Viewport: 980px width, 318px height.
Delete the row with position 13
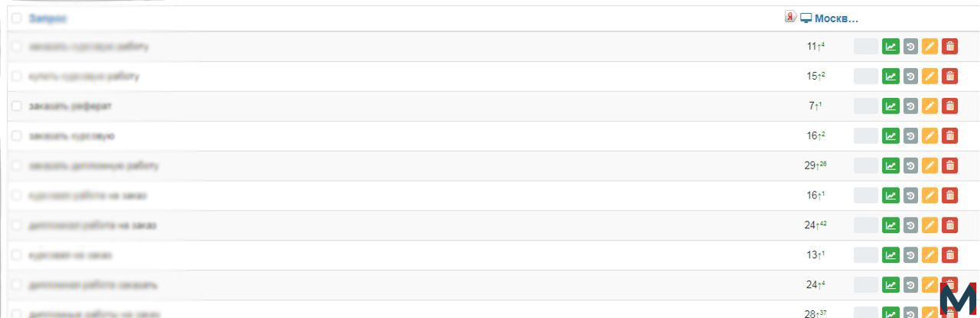(949, 255)
